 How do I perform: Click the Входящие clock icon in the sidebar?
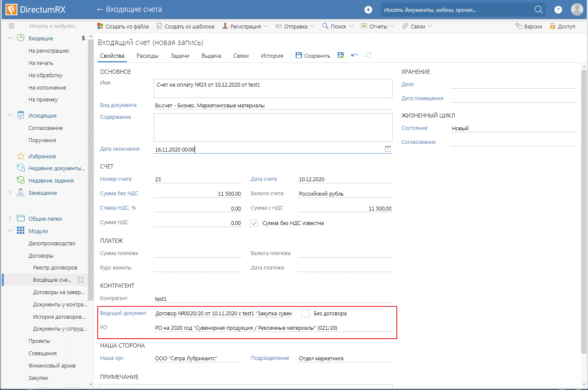click(20, 38)
